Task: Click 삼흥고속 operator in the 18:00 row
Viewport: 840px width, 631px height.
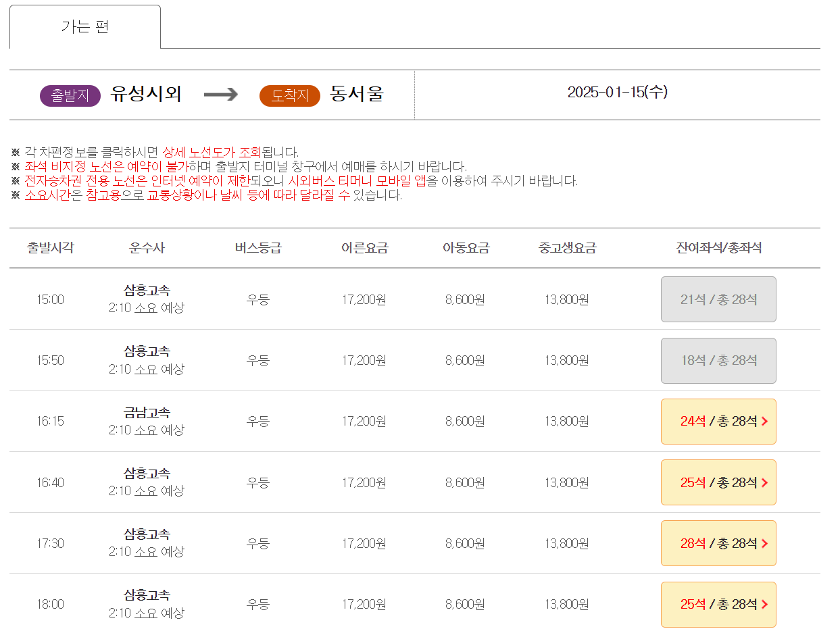Action: coord(147,595)
